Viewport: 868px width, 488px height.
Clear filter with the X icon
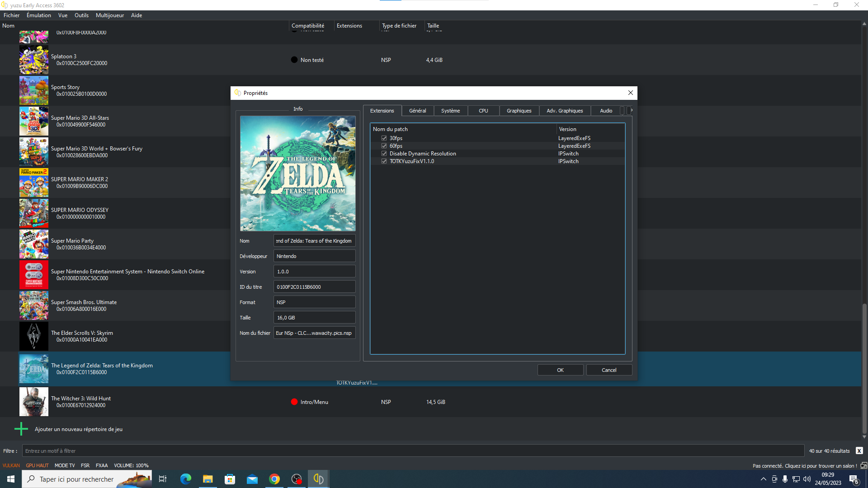click(x=859, y=451)
